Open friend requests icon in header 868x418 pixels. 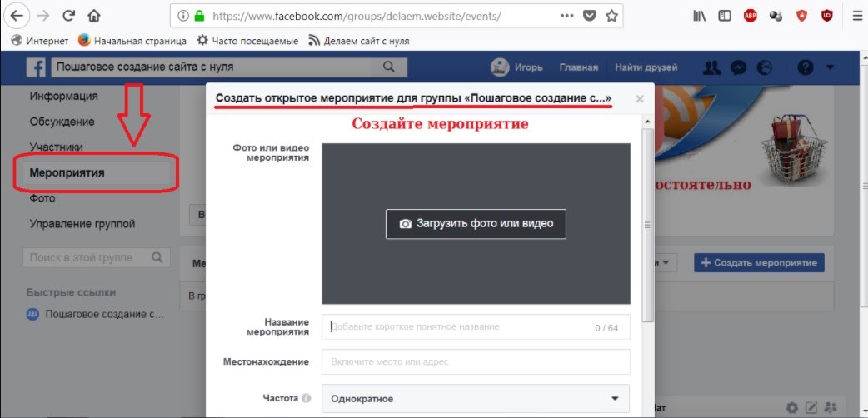coord(712,67)
